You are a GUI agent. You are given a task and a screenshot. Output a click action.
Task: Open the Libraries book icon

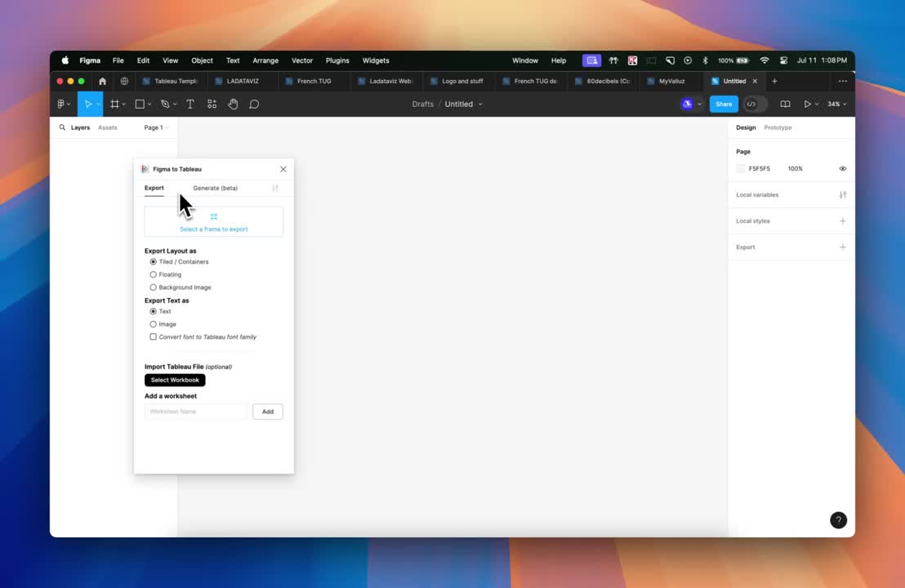click(x=785, y=105)
